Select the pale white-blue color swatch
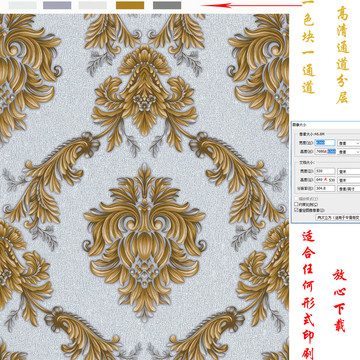The height and width of the screenshot is (360, 360). 22,5
